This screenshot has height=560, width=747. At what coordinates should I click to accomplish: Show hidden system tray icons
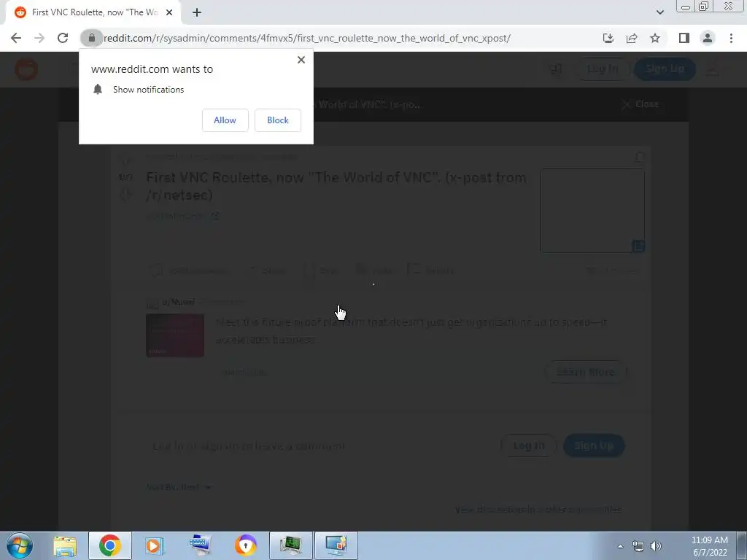[620, 546]
